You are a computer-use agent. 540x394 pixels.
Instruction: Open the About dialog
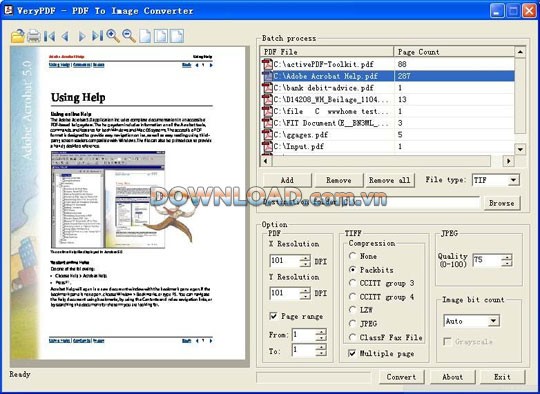coord(453,377)
